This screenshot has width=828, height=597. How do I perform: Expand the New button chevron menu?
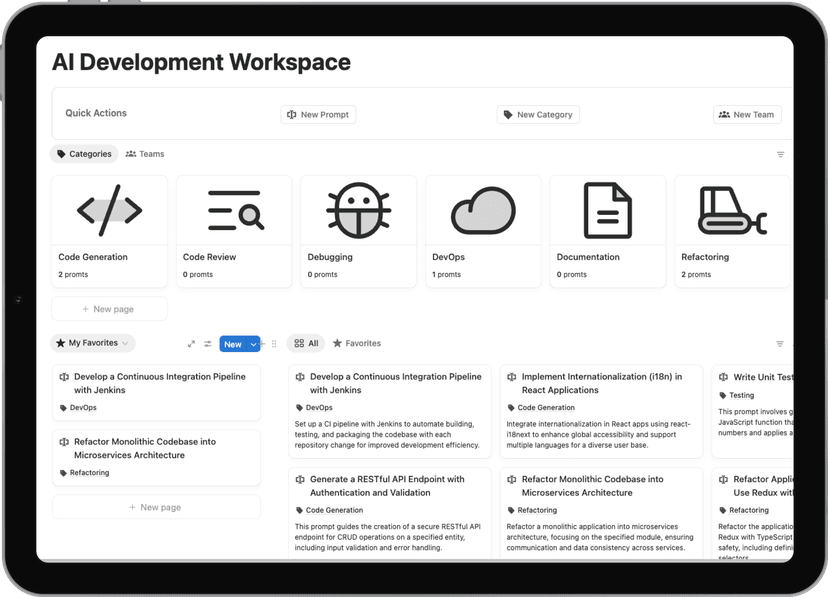click(253, 343)
